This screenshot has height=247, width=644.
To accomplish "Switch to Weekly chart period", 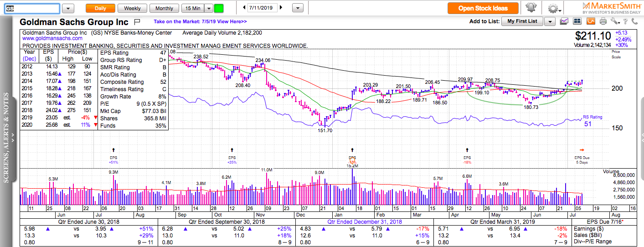I will 132,8.
